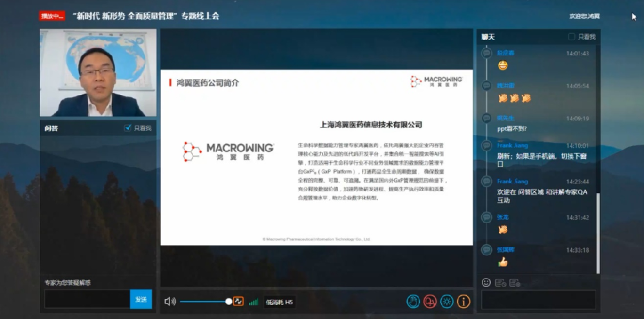644x319 pixels.
Task: Check 只看我 in the 聊天 panel
Action: coord(571,37)
